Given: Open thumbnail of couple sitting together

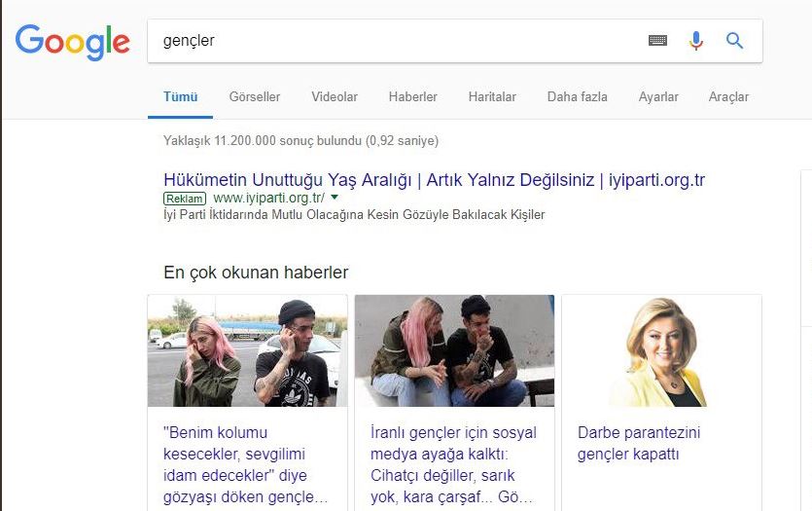Looking at the screenshot, I should [455, 350].
